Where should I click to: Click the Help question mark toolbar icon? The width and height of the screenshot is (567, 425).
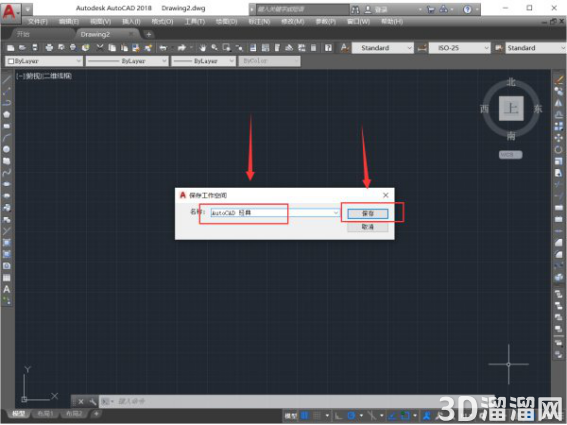point(328,48)
